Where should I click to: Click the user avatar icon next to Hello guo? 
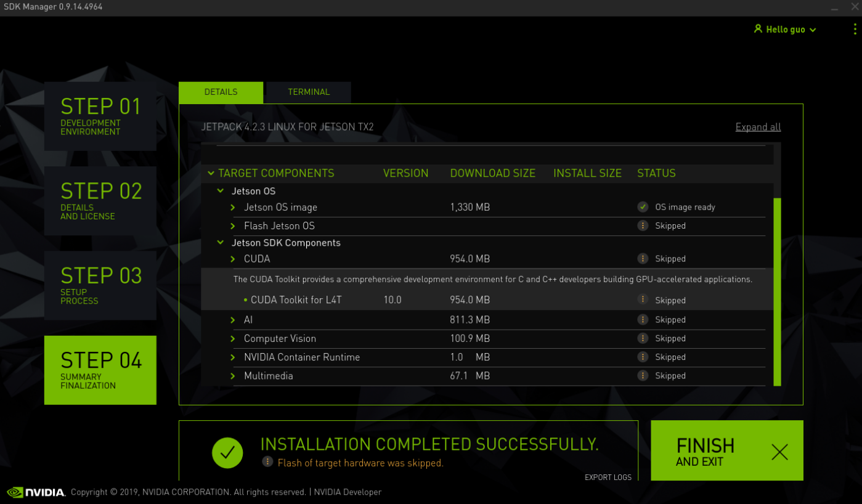(x=758, y=29)
